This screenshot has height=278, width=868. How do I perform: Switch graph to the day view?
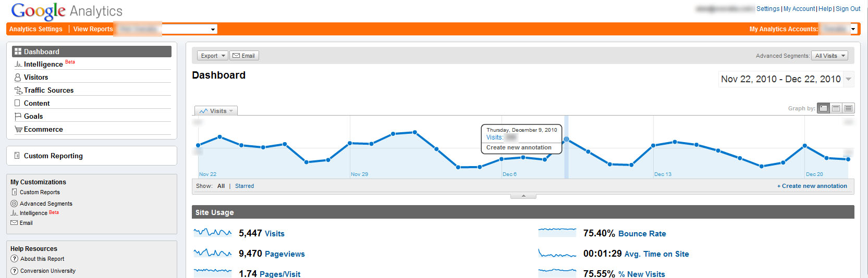coord(823,108)
